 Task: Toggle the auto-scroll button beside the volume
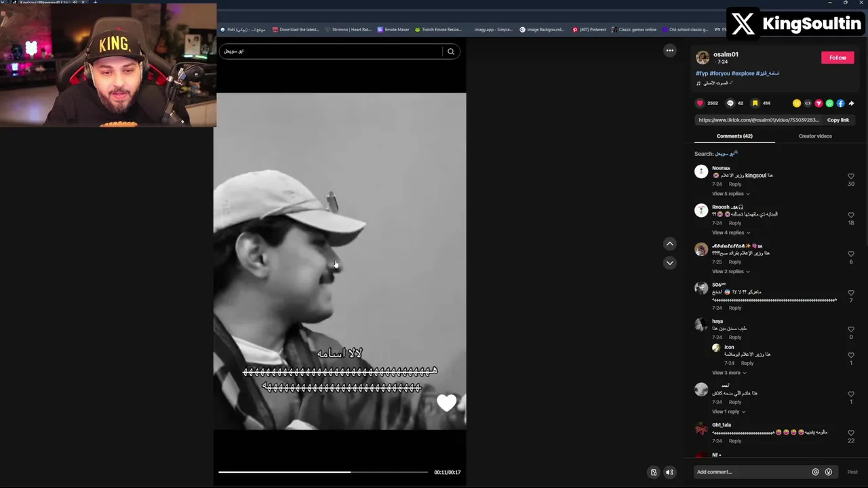pos(654,472)
